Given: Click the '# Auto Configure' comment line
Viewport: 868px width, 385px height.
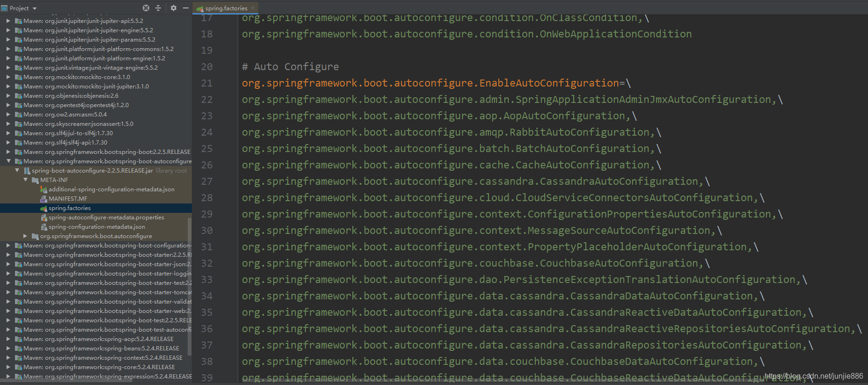Looking at the screenshot, I should [x=290, y=67].
